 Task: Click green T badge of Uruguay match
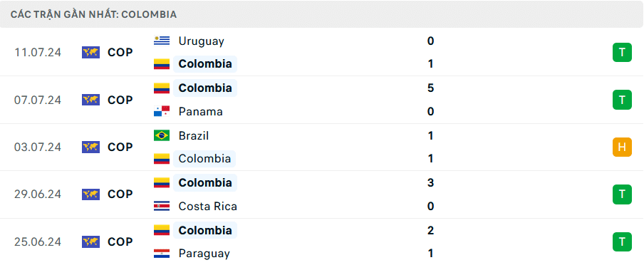pyautogui.click(x=622, y=53)
